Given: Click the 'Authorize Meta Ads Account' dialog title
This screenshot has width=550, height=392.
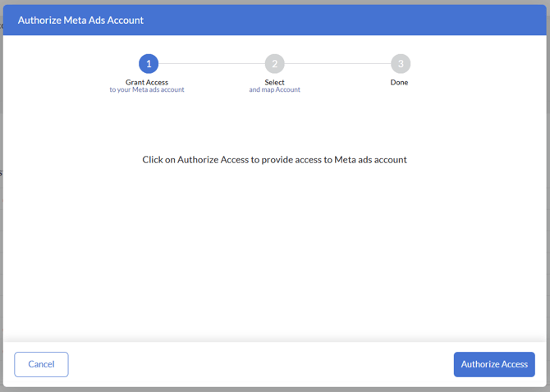Looking at the screenshot, I should [80, 21].
